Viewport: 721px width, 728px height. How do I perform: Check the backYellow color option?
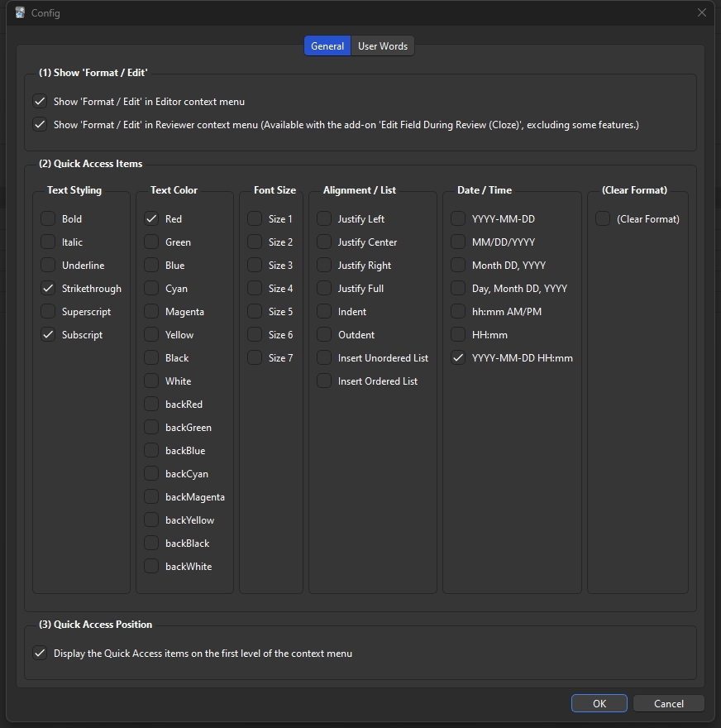(x=152, y=520)
